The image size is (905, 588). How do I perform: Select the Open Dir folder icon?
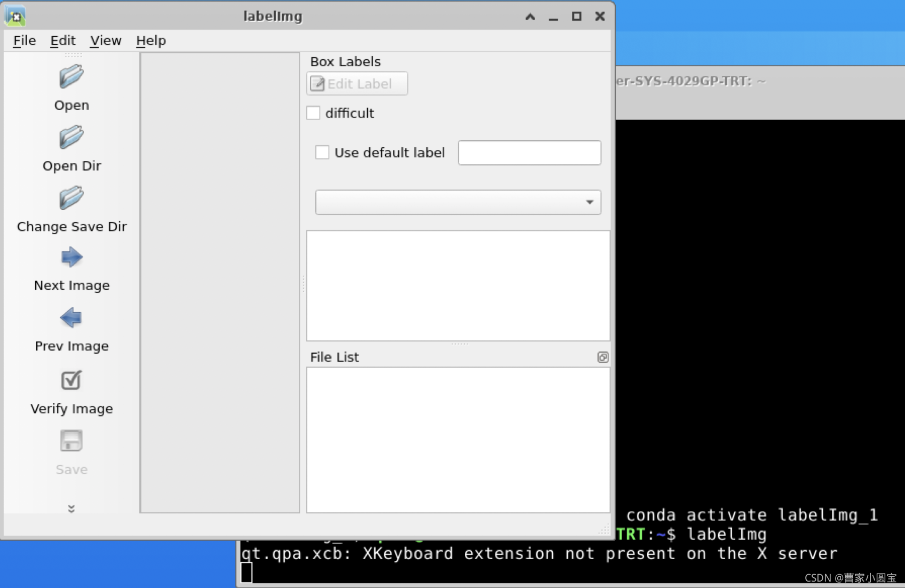[x=71, y=138]
